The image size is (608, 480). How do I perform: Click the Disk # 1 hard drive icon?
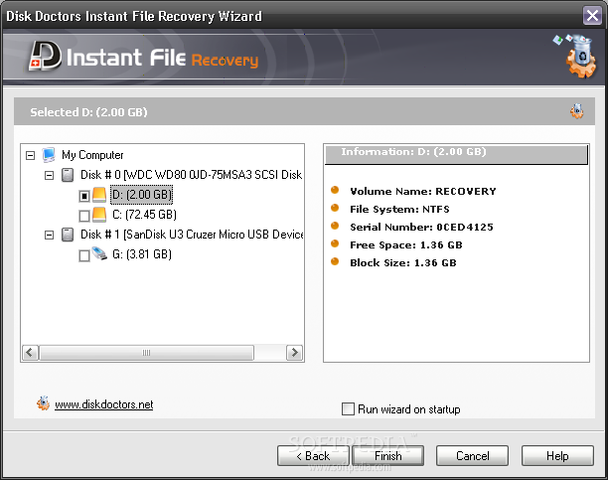[68, 235]
